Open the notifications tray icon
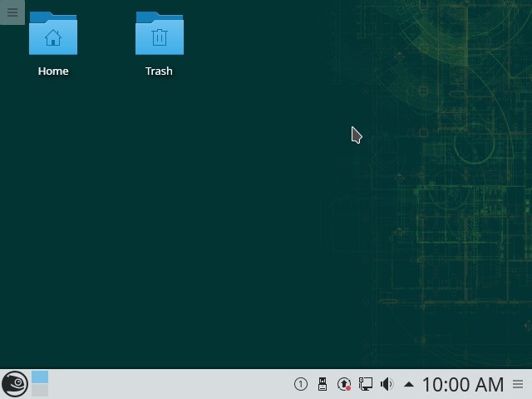Image resolution: width=532 pixels, height=399 pixels. (301, 384)
